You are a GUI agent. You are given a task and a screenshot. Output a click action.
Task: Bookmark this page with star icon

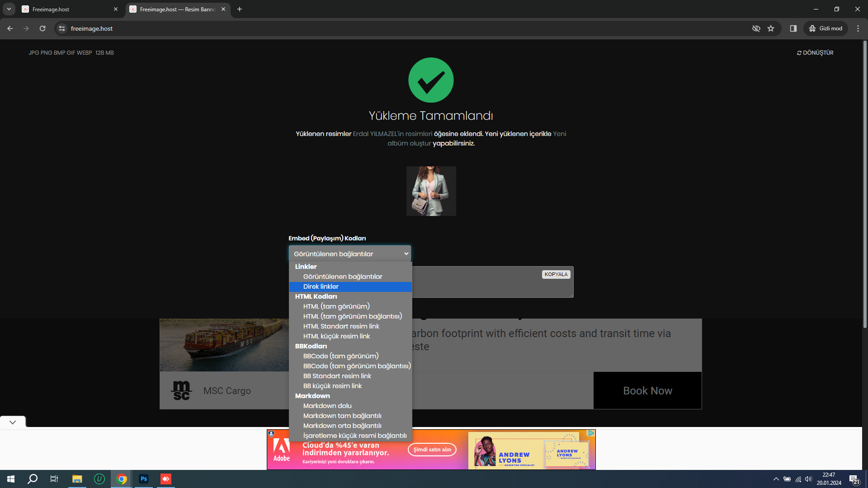pos(771,28)
